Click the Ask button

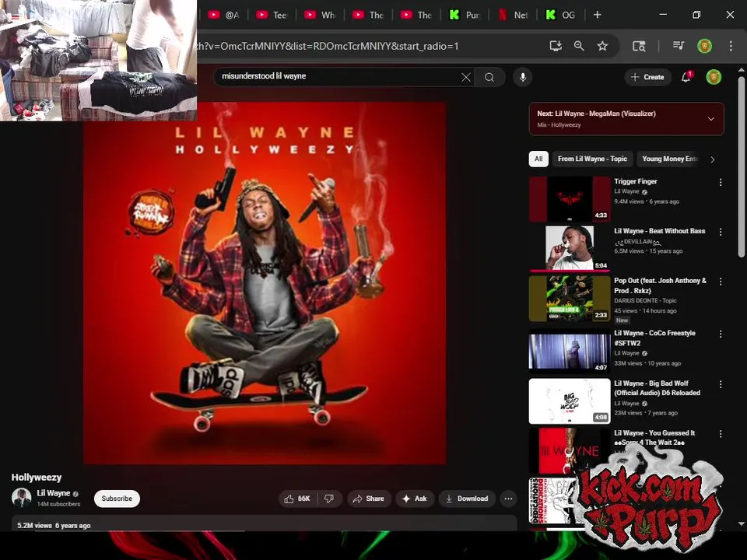point(415,499)
